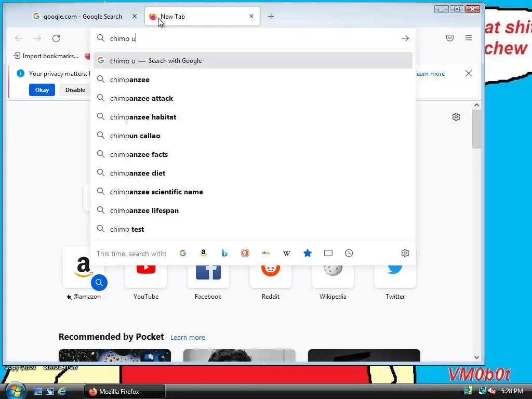This screenshot has width=532, height=399.
Task: Open Facebook top site tile
Action: click(x=208, y=276)
